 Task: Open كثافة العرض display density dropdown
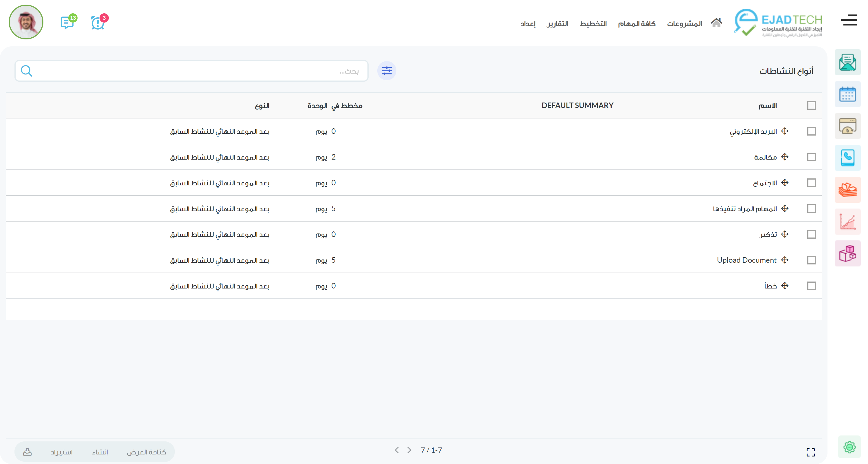point(146,452)
